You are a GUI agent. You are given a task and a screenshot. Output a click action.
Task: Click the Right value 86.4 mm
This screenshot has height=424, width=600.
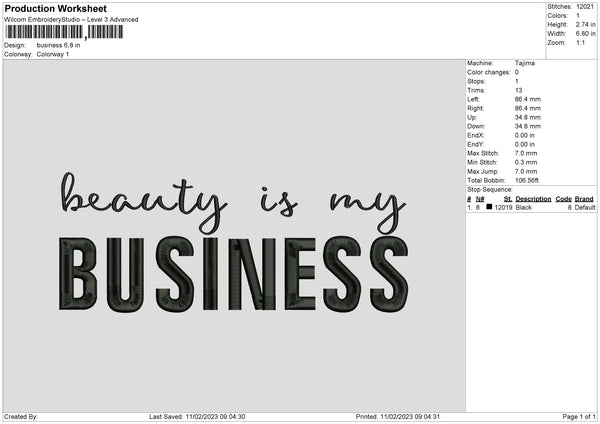click(528, 108)
